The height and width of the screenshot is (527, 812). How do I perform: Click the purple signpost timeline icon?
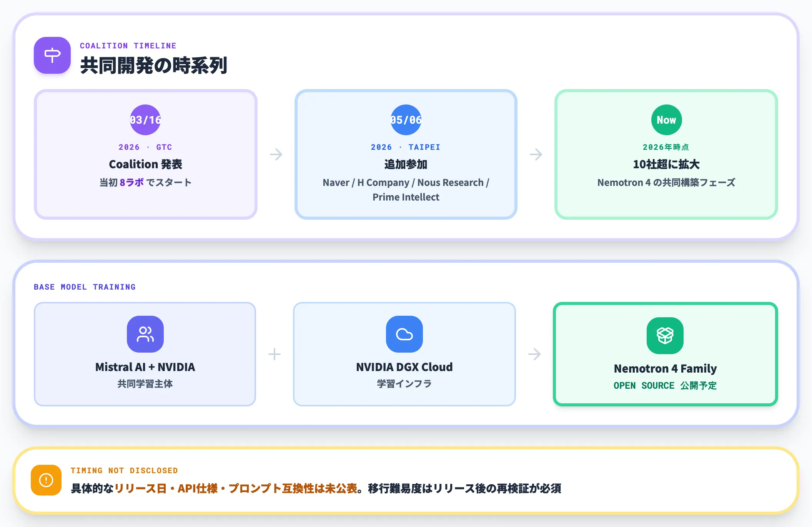tap(52, 55)
